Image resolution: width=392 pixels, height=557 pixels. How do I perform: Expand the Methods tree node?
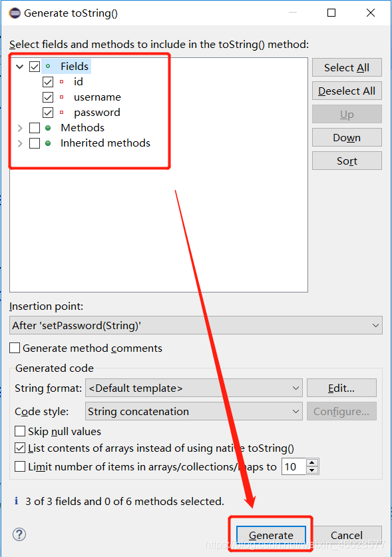coord(19,127)
